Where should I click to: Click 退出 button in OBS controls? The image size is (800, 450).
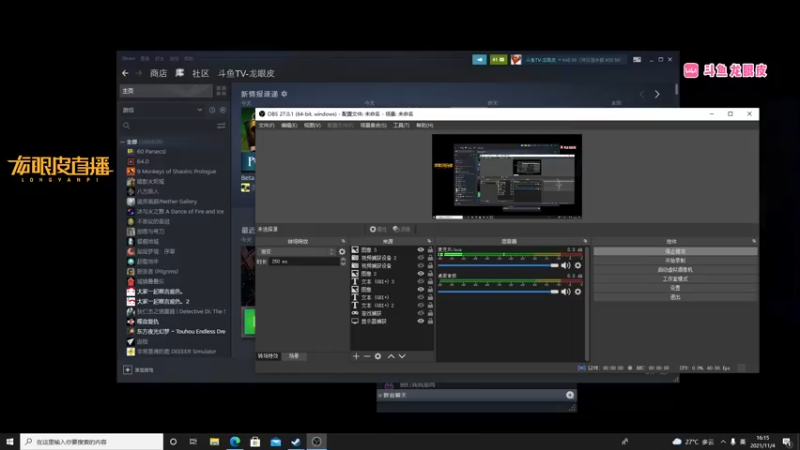click(x=675, y=297)
